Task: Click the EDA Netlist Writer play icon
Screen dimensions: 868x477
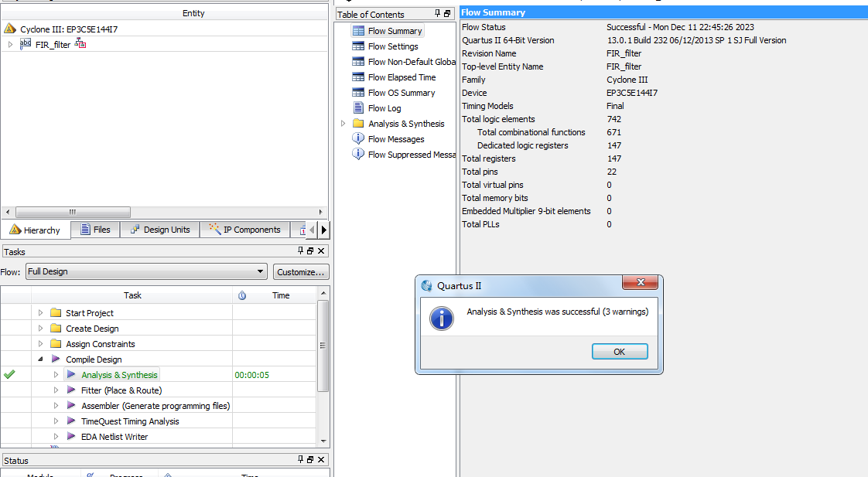Action: pos(71,436)
